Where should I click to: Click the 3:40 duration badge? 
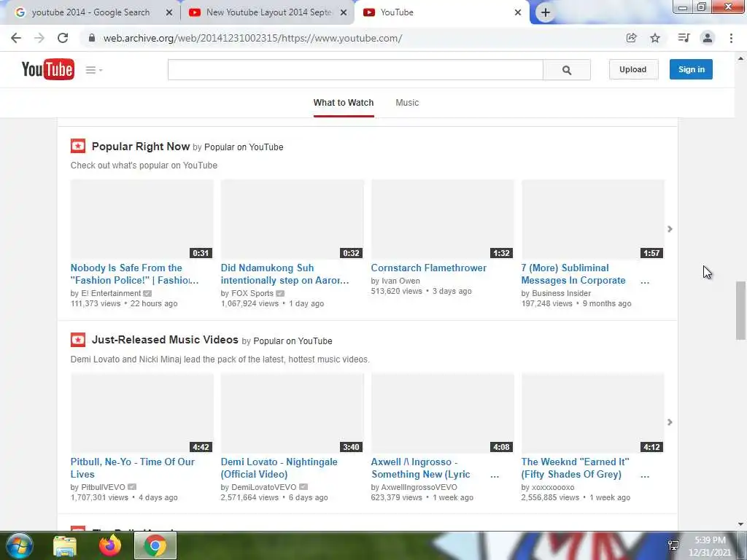351,447
